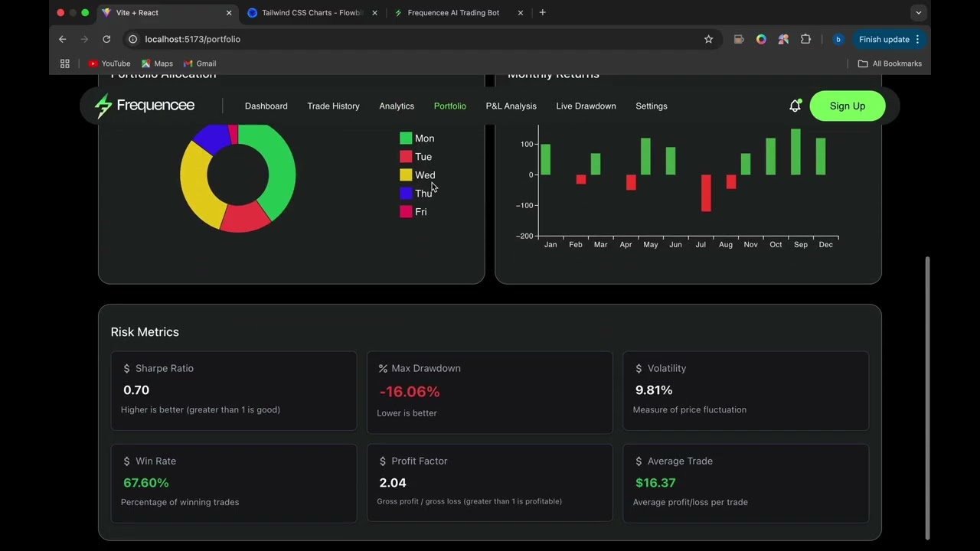Click the red Tue legend swatch
980x551 pixels.
(406, 157)
